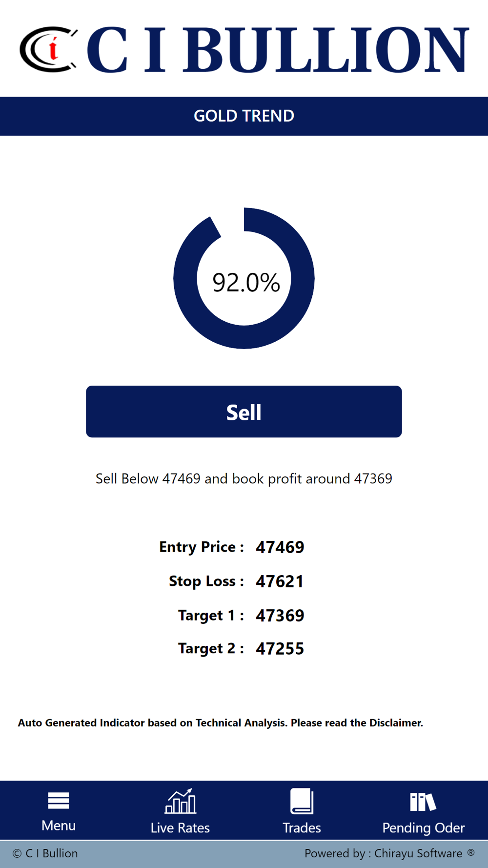This screenshot has height=868, width=488.
Task: Select the Live Rates tab label
Action: tap(180, 827)
